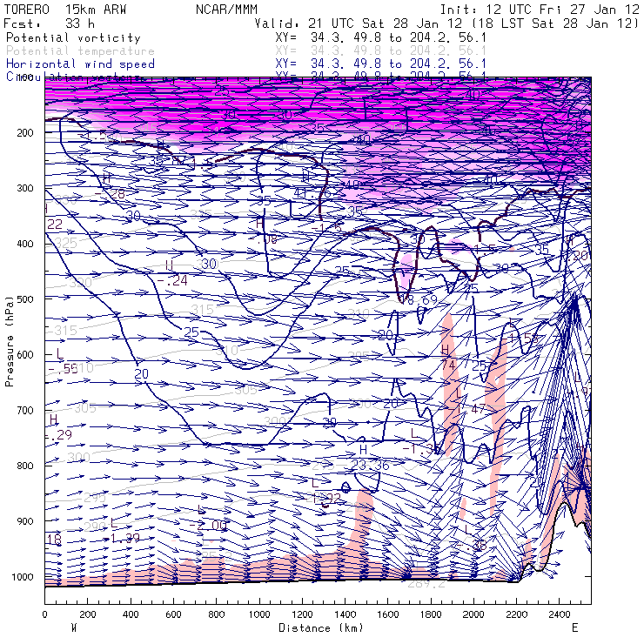This screenshot has height=644, width=644.
Task: Click the '8.69' value label near 500 hPa
Action: tap(423, 300)
